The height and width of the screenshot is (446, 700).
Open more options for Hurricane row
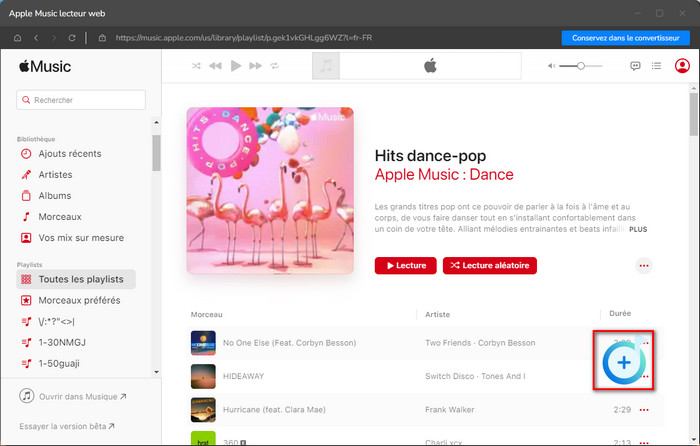[x=644, y=410]
